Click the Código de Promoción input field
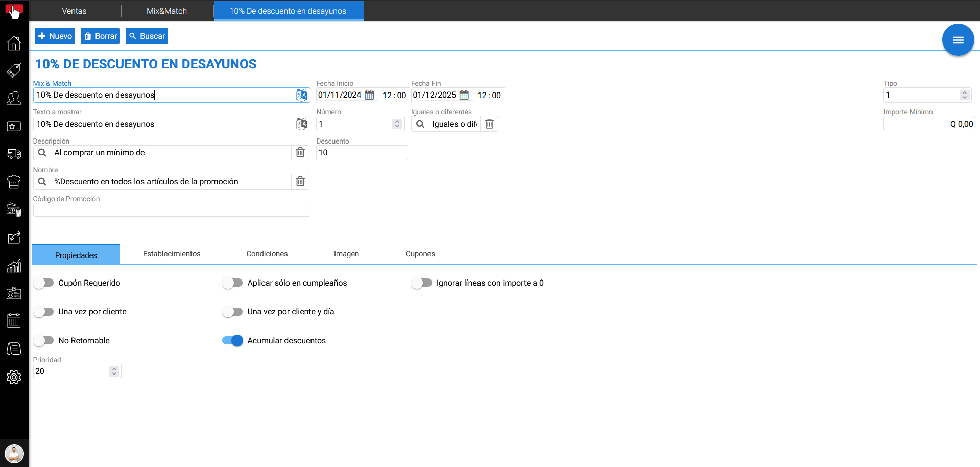Viewport: 980px width, 467px height. pyautogui.click(x=172, y=210)
